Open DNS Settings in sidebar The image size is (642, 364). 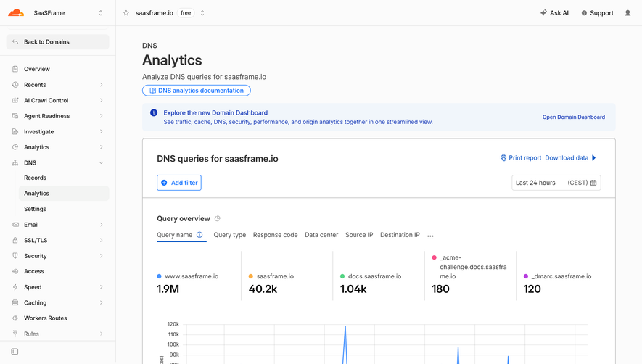(x=36, y=209)
